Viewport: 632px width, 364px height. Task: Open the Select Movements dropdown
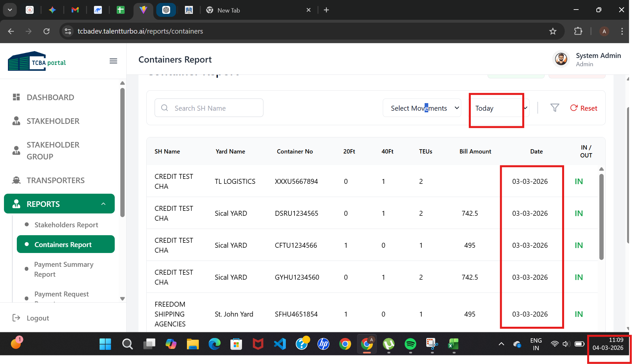pos(422,108)
